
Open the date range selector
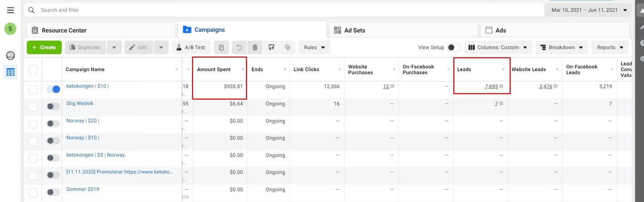click(589, 10)
